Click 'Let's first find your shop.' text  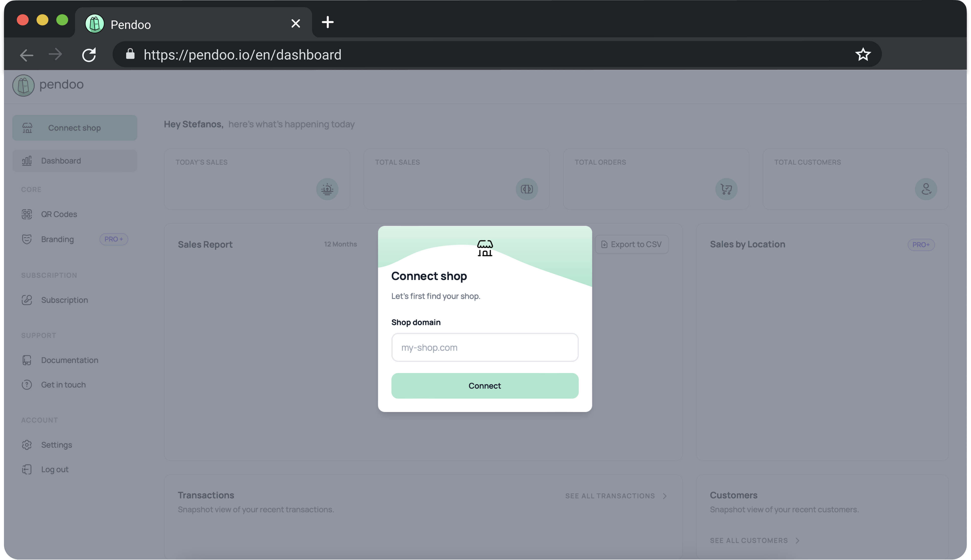tap(436, 296)
